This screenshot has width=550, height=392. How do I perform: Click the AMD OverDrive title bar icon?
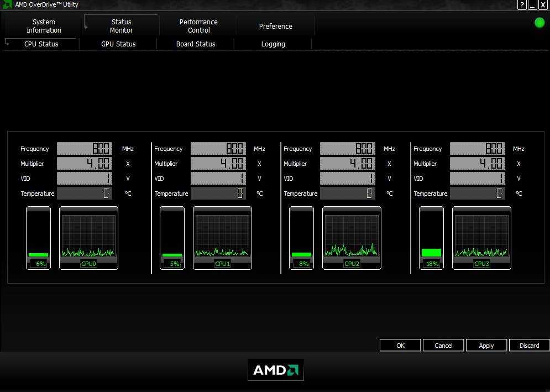tap(7, 4)
